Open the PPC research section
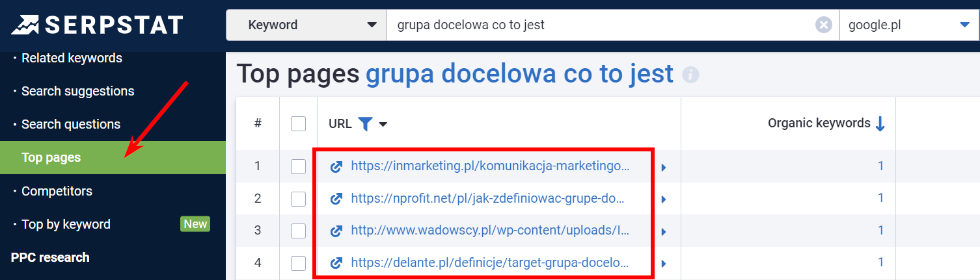 50,257
